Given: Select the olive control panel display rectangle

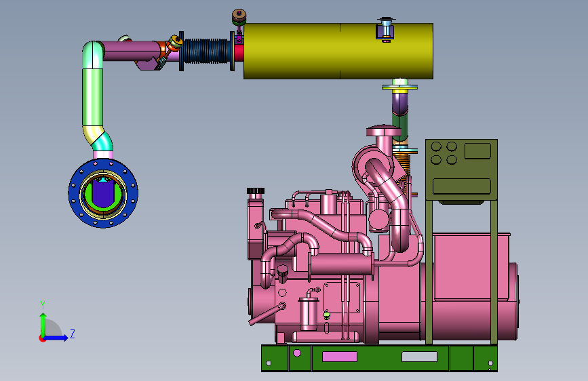Looking at the screenshot, I should click(477, 151).
